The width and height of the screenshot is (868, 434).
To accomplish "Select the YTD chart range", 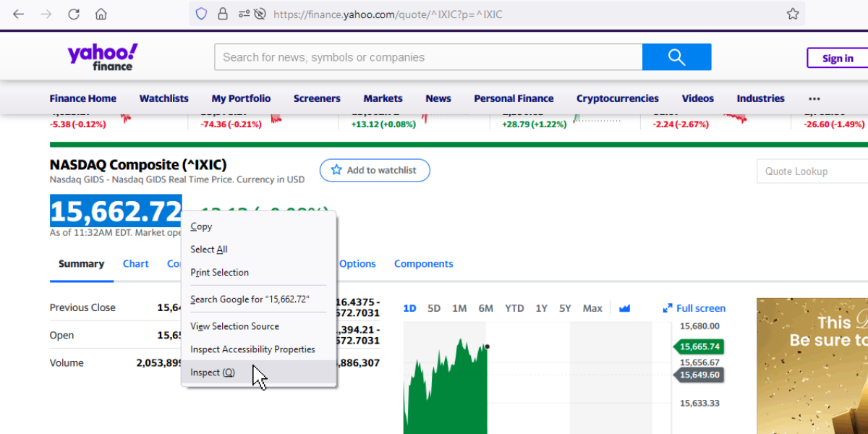I will point(514,307).
